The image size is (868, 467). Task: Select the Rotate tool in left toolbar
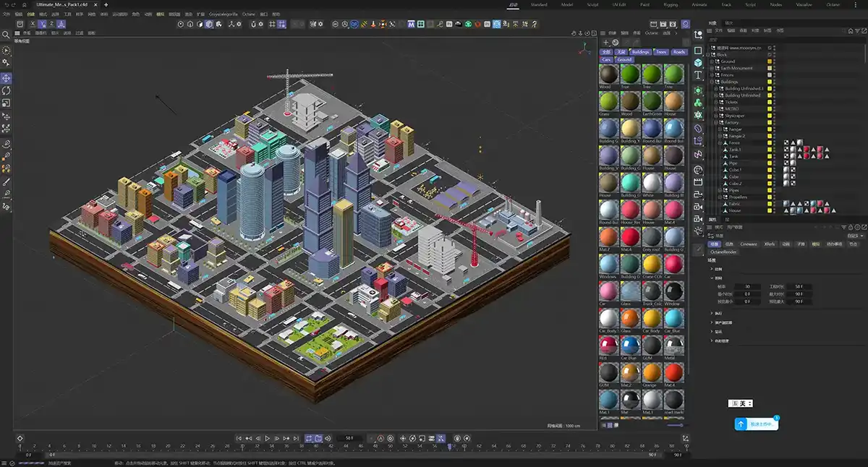7,90
